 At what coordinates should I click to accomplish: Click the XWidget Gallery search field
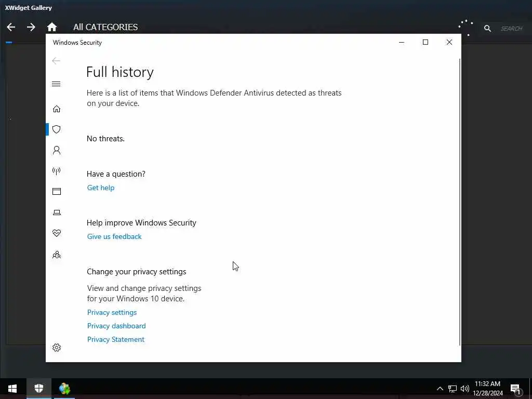512,29
